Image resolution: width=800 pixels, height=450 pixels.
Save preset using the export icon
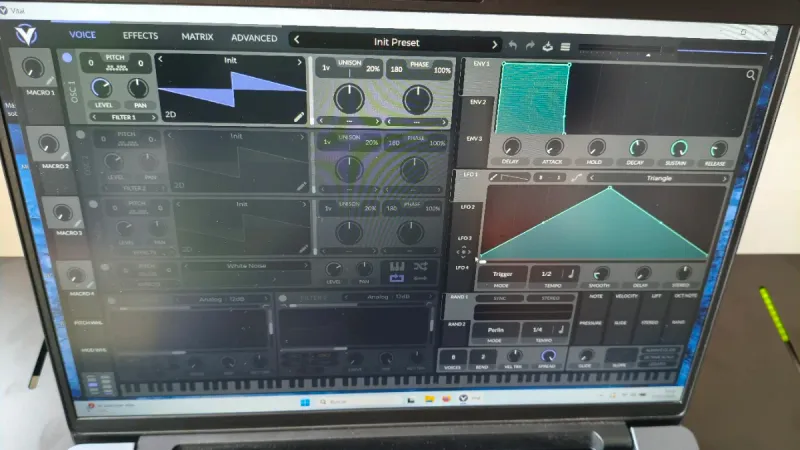click(547, 46)
